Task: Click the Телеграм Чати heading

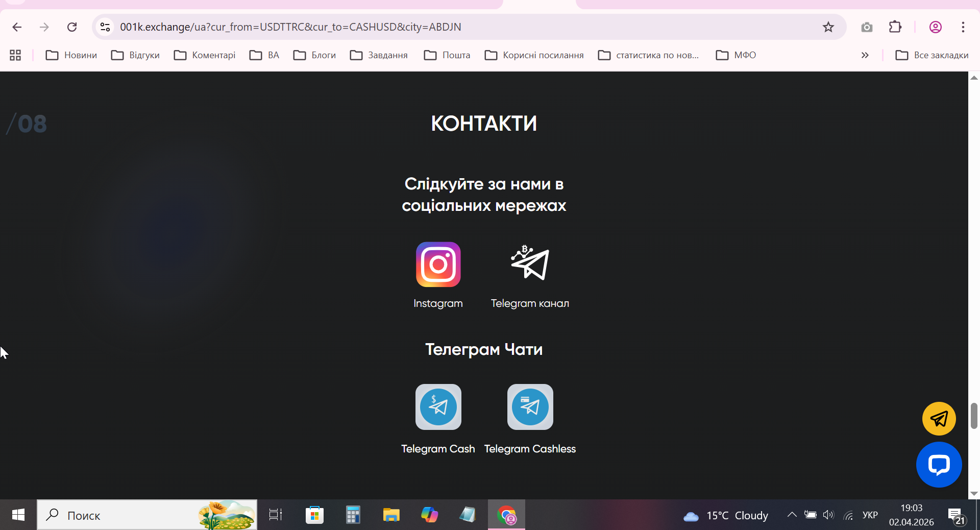Action: 484,349
